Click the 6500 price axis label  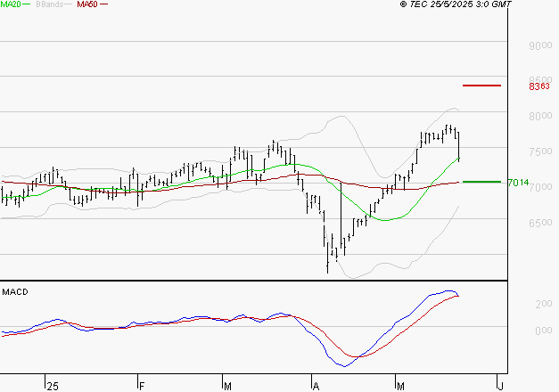(x=540, y=223)
